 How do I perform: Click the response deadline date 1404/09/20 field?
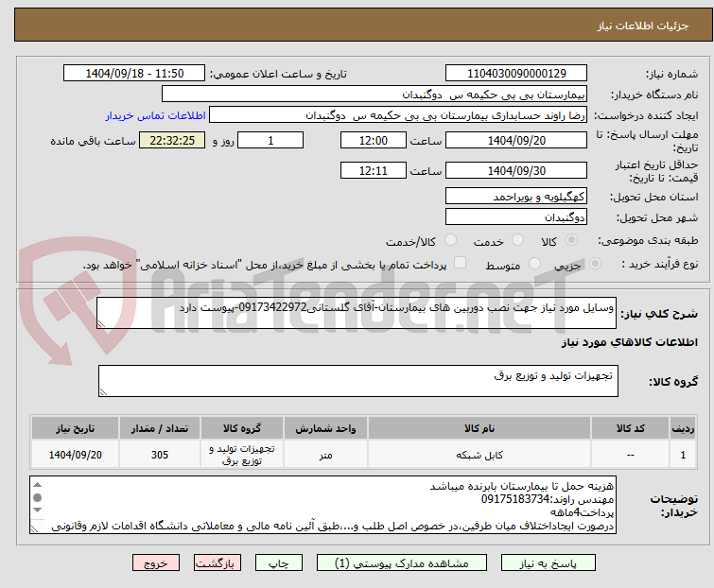pos(516,140)
